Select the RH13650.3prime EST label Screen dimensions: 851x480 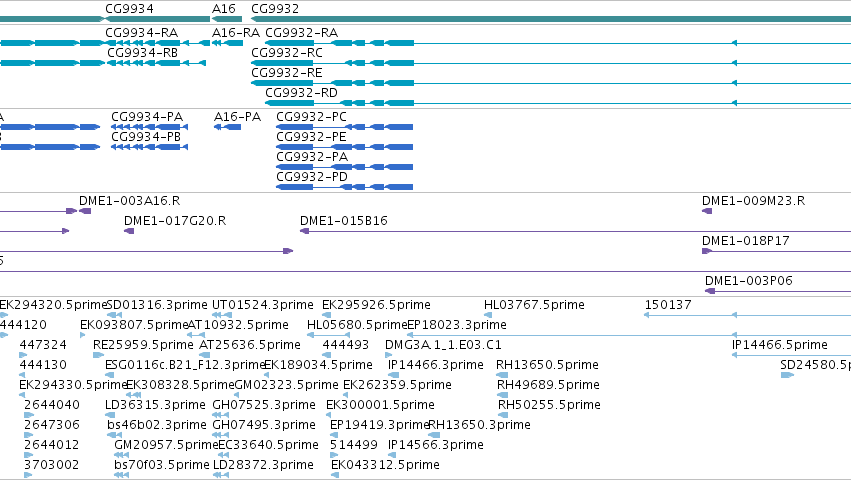(x=480, y=426)
